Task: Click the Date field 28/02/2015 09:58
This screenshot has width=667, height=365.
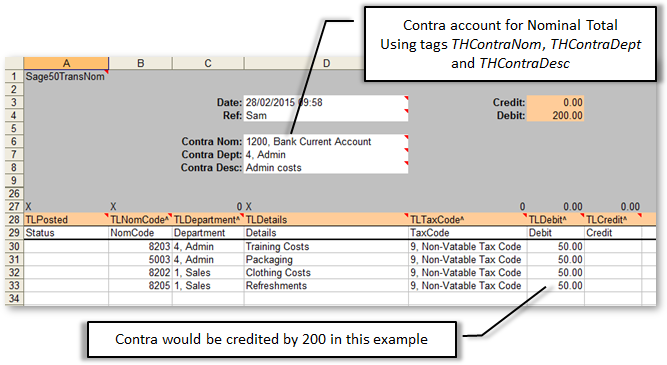Action: point(326,103)
